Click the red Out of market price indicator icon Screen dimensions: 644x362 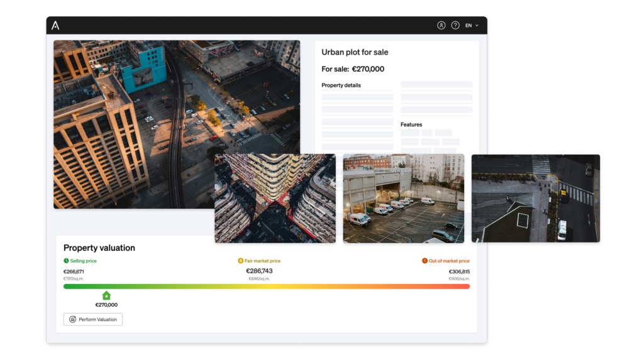pos(425,260)
